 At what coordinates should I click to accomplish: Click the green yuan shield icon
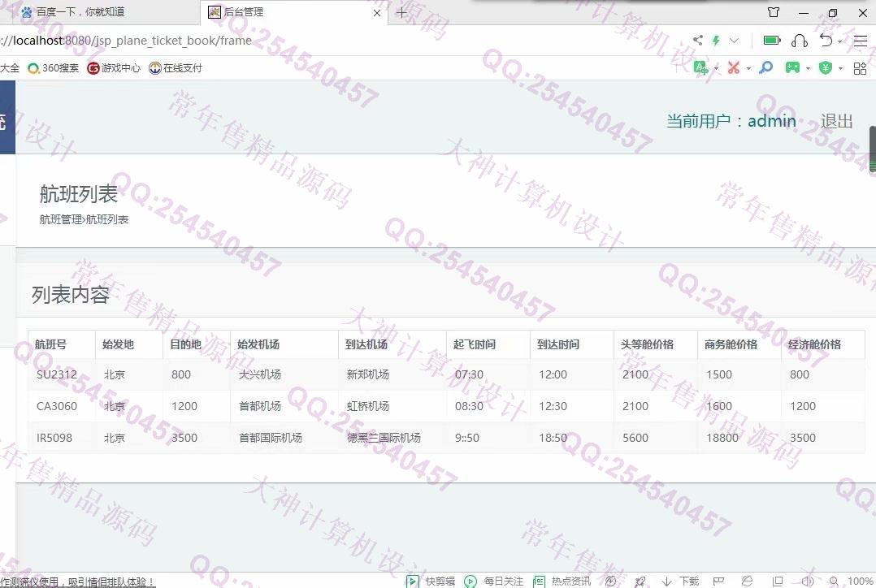(x=826, y=68)
